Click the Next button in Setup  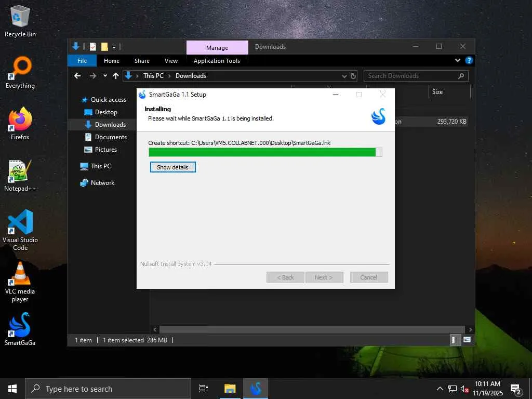[324, 277]
